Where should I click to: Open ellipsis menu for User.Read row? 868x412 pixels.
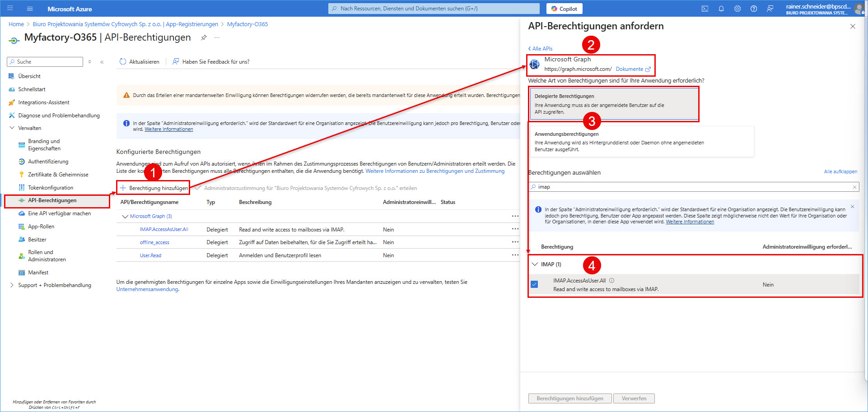pos(515,255)
